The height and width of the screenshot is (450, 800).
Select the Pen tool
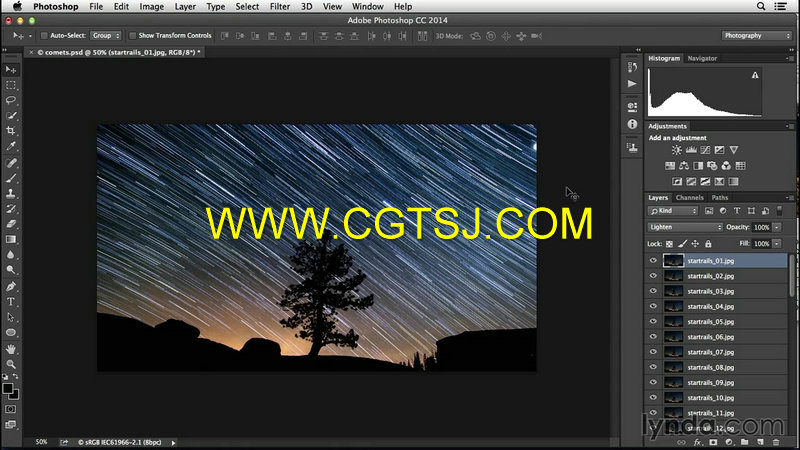[x=11, y=286]
